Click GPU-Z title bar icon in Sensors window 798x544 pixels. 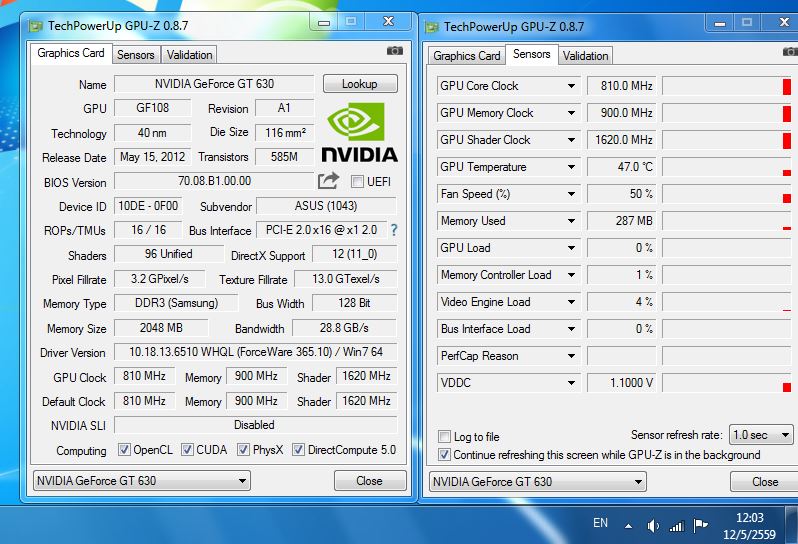pyautogui.click(x=432, y=27)
